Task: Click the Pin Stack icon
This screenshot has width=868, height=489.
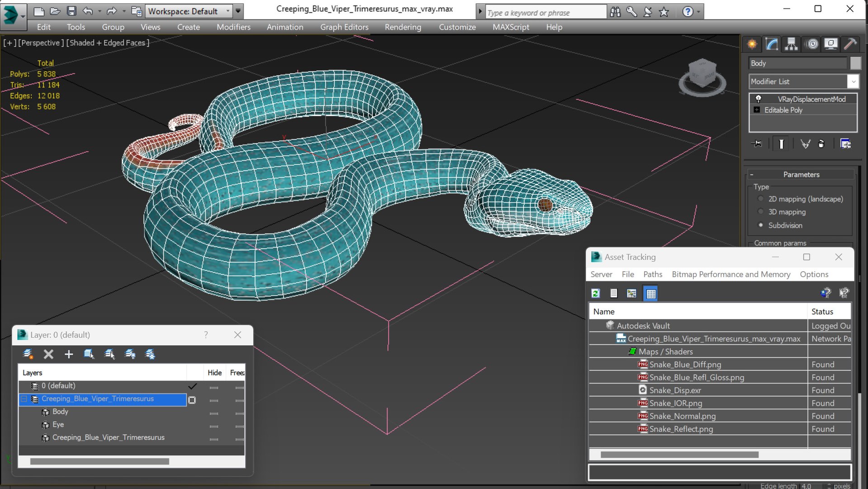Action: tap(757, 144)
